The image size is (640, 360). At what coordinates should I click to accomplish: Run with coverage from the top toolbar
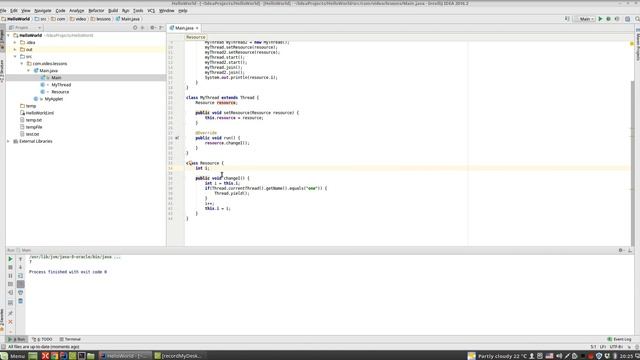tap(617, 19)
